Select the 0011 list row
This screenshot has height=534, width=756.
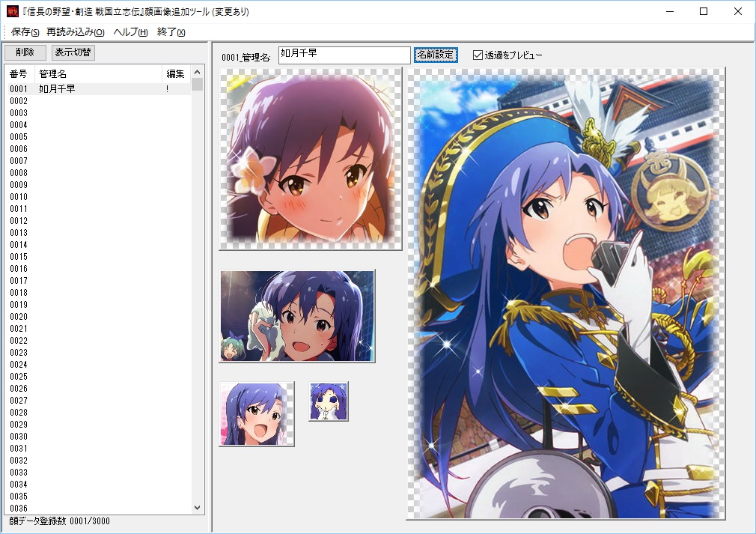(x=98, y=209)
